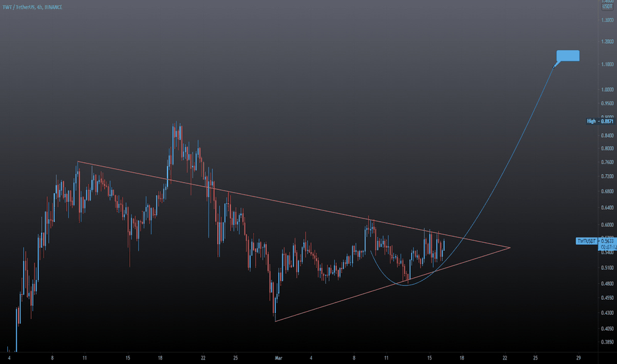Click the 1.2000 price scale label
This screenshot has width=617, height=364.
[607, 41]
